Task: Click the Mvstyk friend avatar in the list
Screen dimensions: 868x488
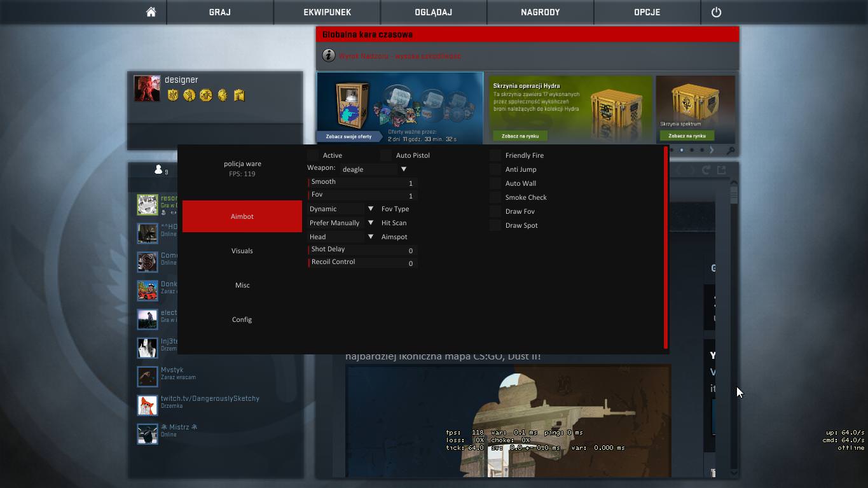Action: pos(147,375)
